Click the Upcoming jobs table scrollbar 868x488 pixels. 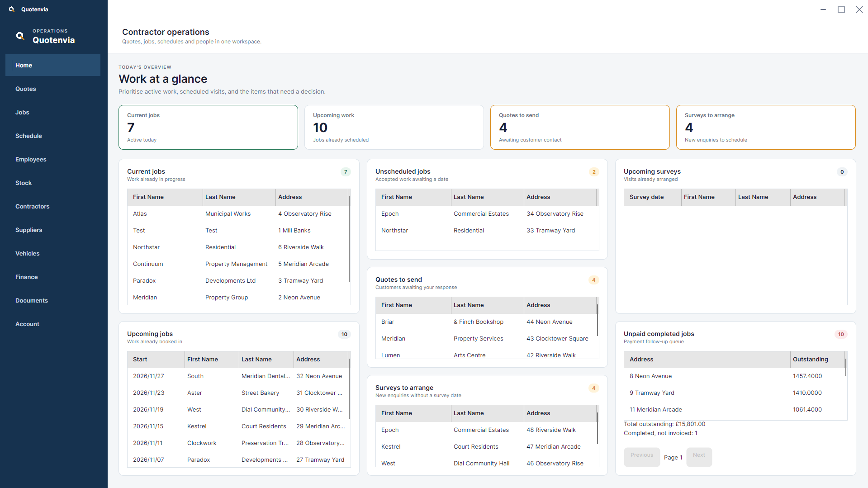349,388
